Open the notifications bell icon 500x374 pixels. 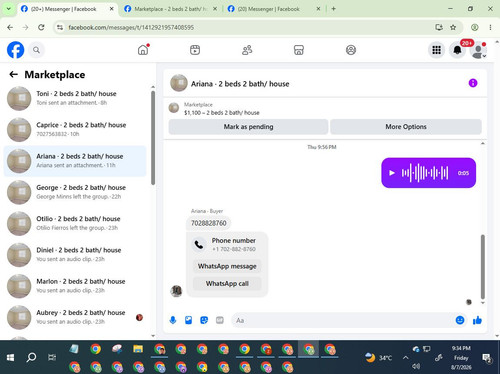(457, 50)
